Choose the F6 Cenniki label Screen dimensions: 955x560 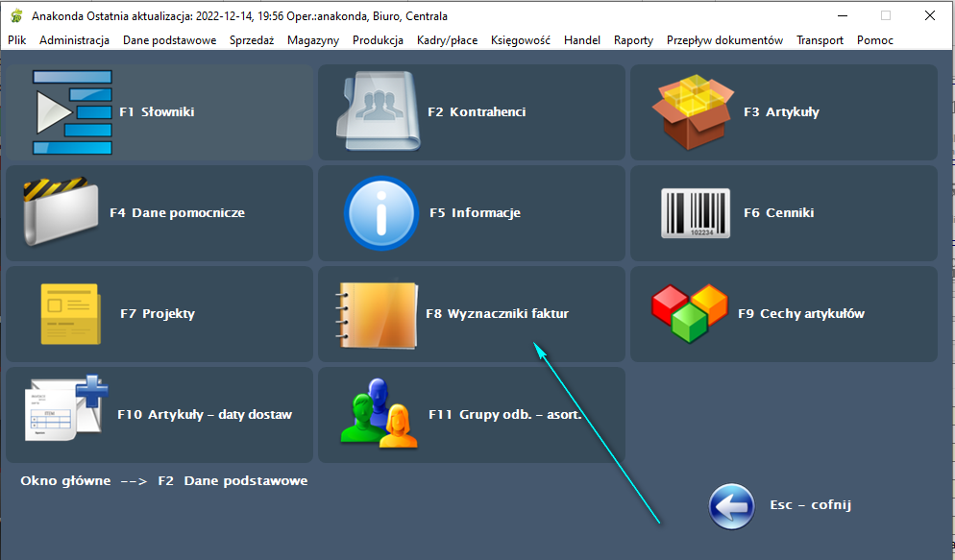click(779, 213)
